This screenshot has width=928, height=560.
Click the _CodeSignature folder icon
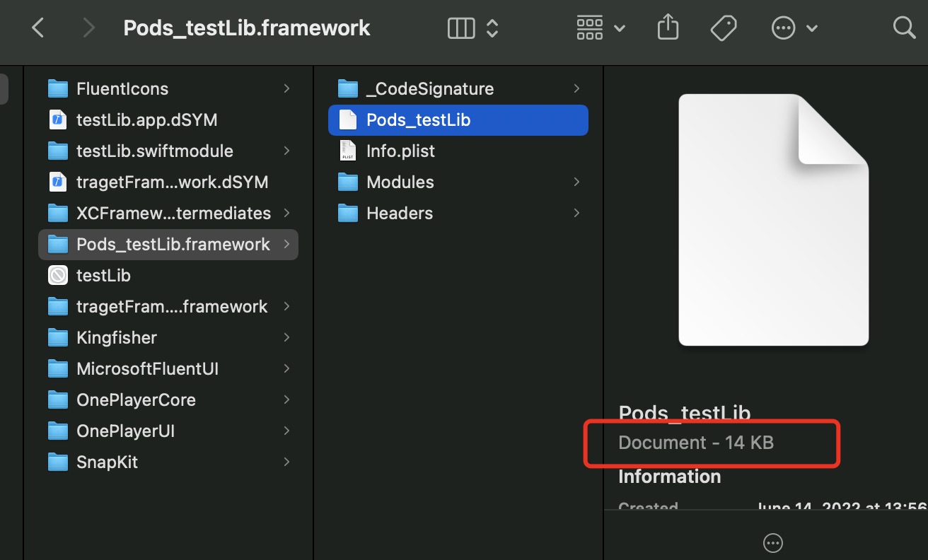click(x=347, y=88)
